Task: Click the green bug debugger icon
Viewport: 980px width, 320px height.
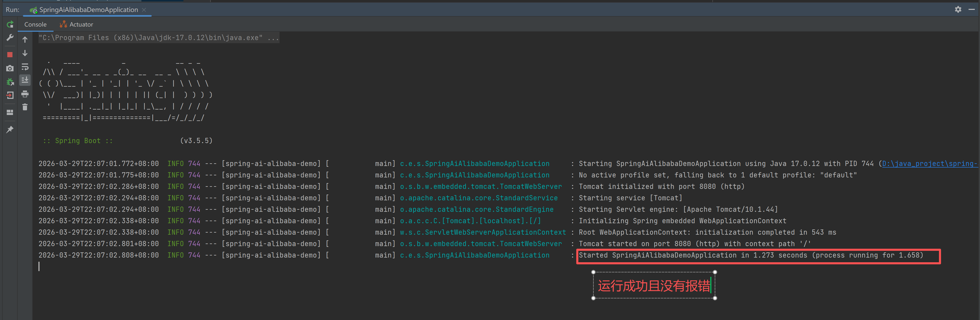Action: click(10, 81)
